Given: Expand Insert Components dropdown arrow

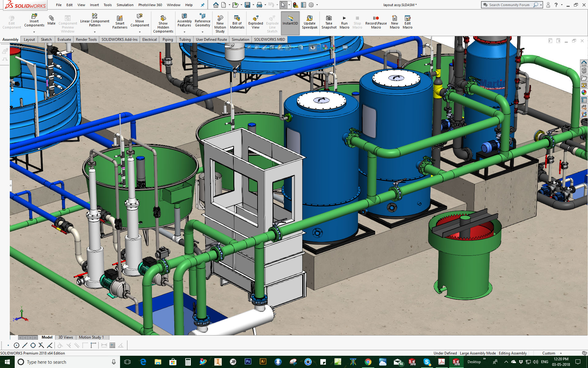Looking at the screenshot, I should (34, 32).
